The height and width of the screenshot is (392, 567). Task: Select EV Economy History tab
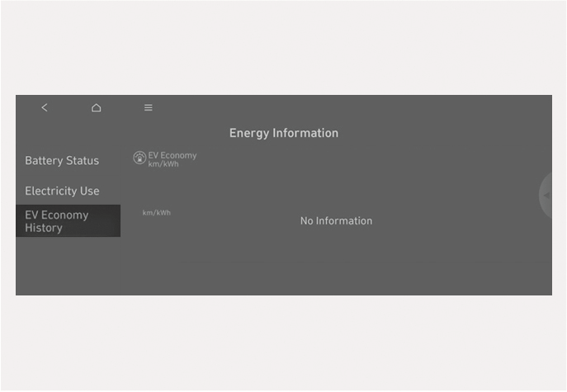68,221
